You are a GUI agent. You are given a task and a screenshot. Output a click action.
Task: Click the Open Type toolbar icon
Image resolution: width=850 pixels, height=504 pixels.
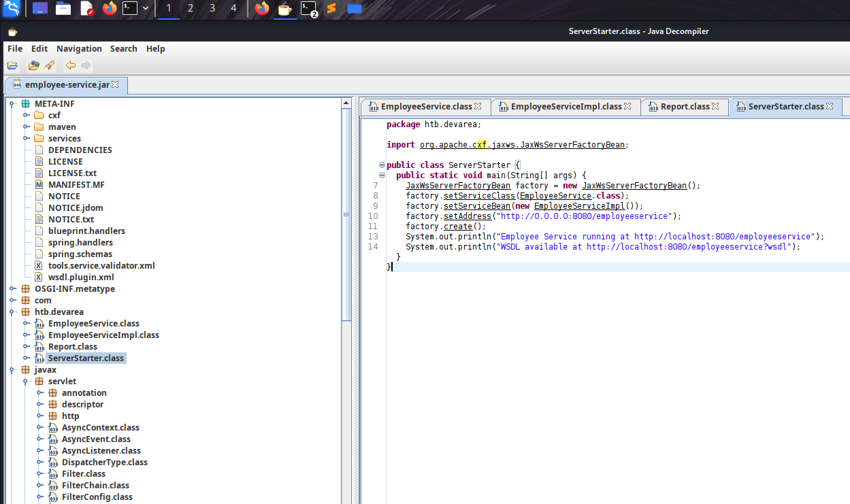[33, 66]
